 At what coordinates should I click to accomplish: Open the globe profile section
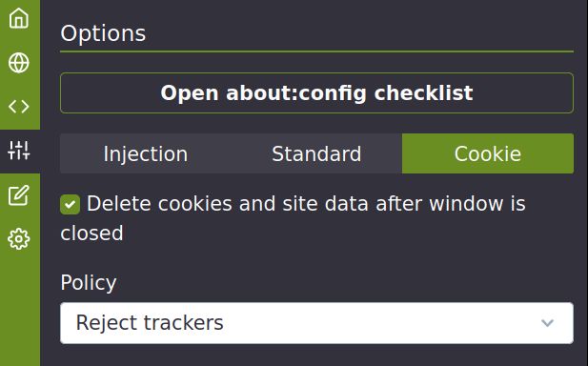[19, 63]
